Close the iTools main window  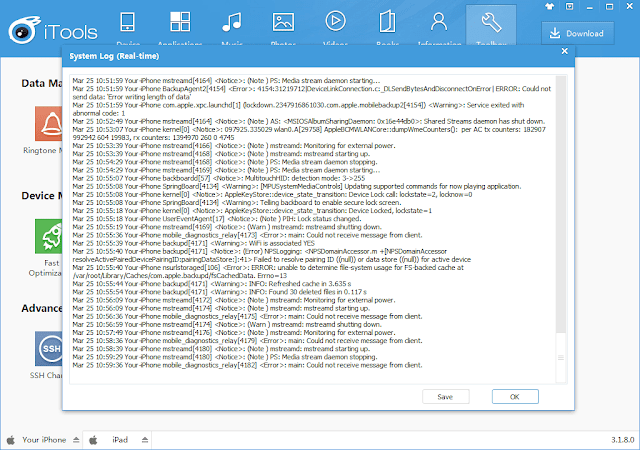629,6
